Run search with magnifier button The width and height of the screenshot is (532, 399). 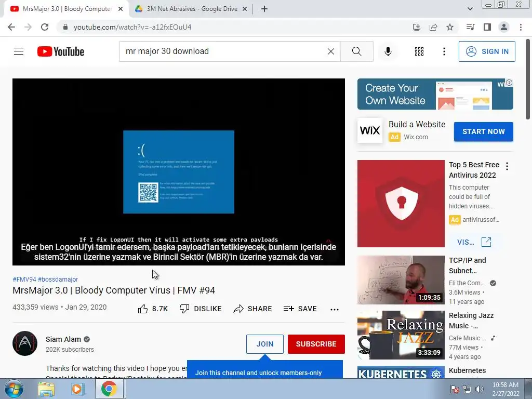click(x=357, y=51)
